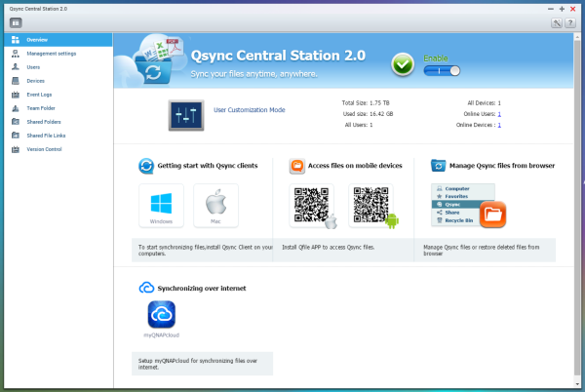The width and height of the screenshot is (585, 392).
Task: Select Users in the sidebar
Action: pyautogui.click(x=33, y=66)
